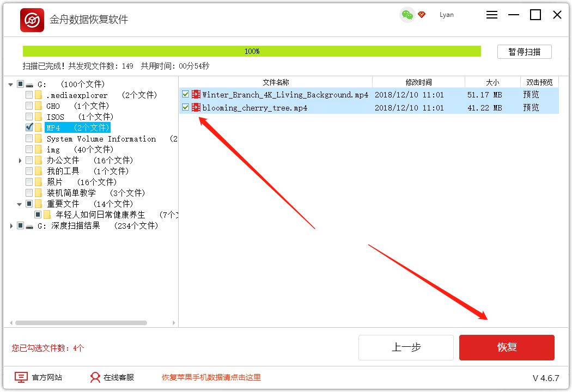
Task: Expand the 办公文件 folder
Action: point(20,160)
